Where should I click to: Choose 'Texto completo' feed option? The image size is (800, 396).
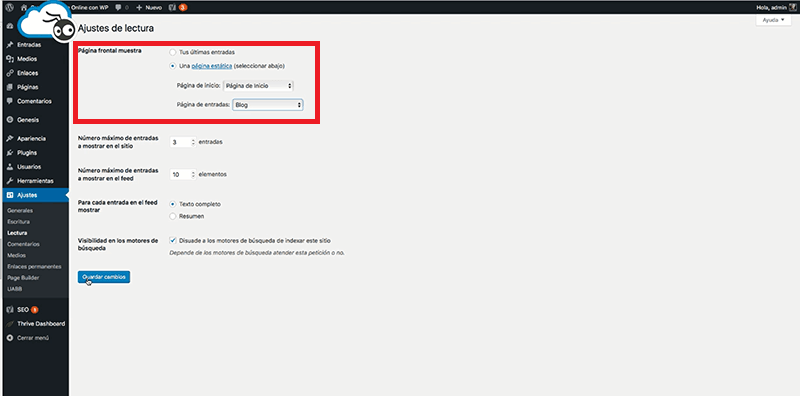tap(173, 204)
